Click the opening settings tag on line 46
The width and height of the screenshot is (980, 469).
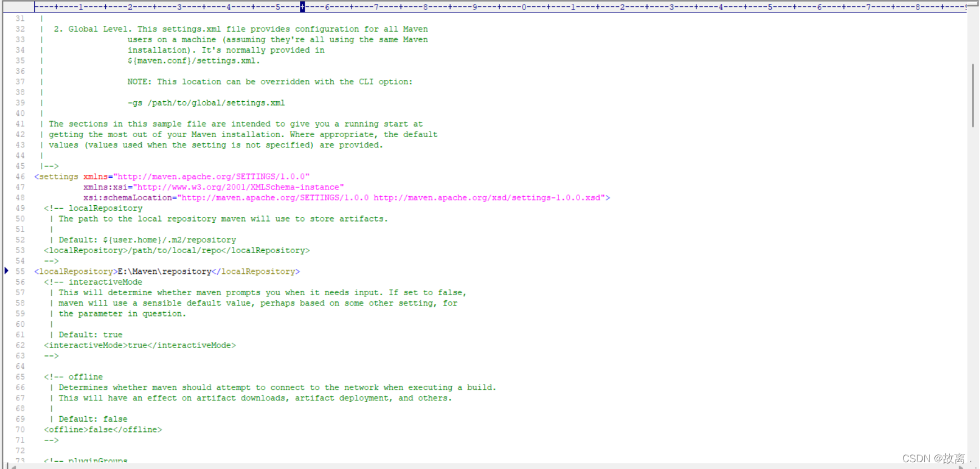[56, 177]
